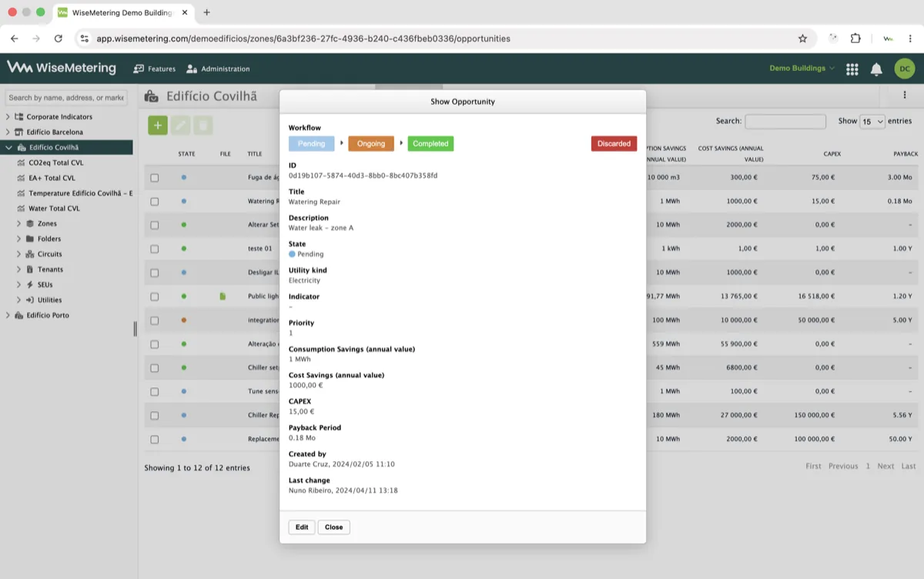This screenshot has width=924, height=579.
Task: Expand the Edifício Barcelona node
Action: [x=8, y=132]
